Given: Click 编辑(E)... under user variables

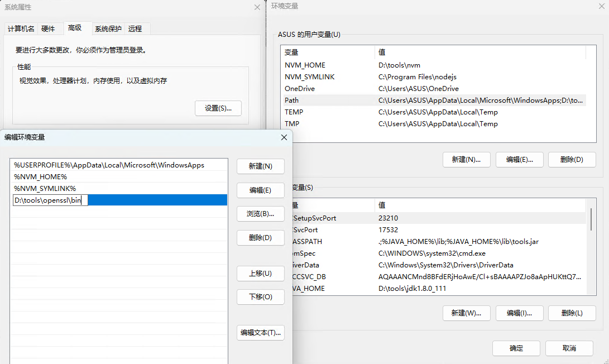Looking at the screenshot, I should tap(520, 160).
